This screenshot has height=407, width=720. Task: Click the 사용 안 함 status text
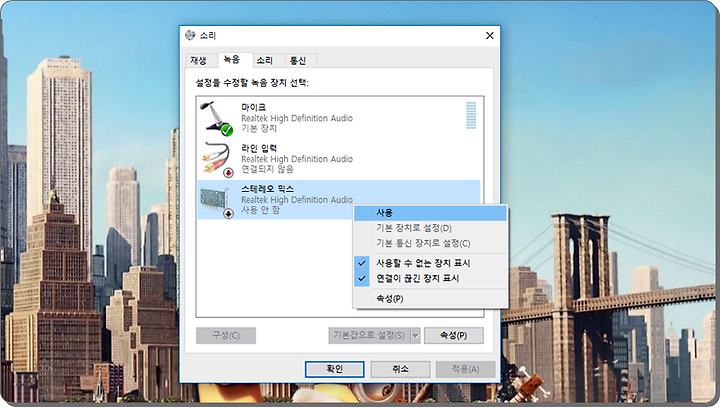260,210
